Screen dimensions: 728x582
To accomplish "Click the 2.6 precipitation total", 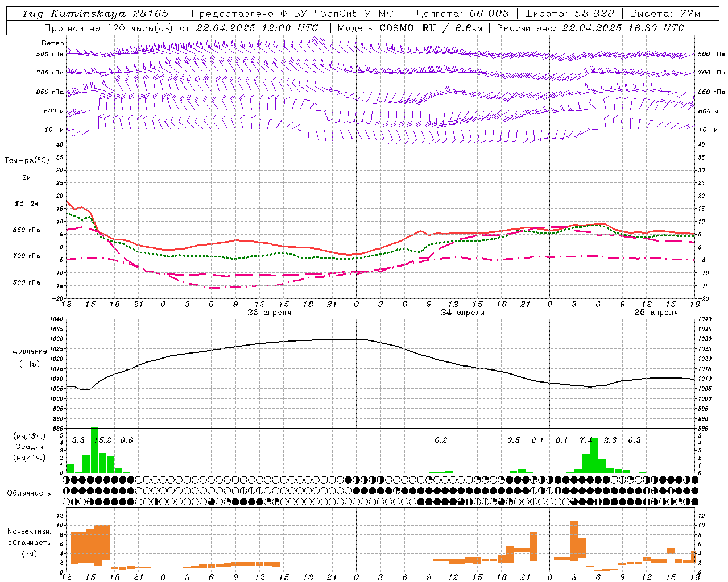I will pyautogui.click(x=610, y=440).
